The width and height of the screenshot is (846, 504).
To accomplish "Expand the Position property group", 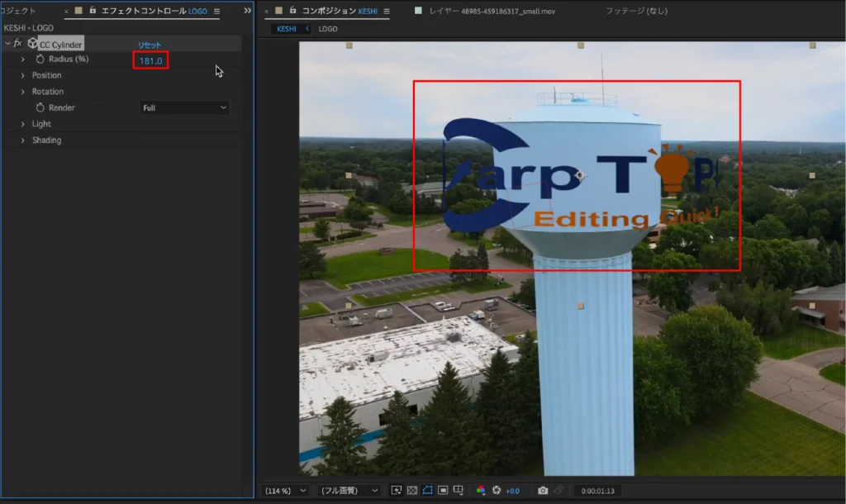I will pyautogui.click(x=22, y=75).
